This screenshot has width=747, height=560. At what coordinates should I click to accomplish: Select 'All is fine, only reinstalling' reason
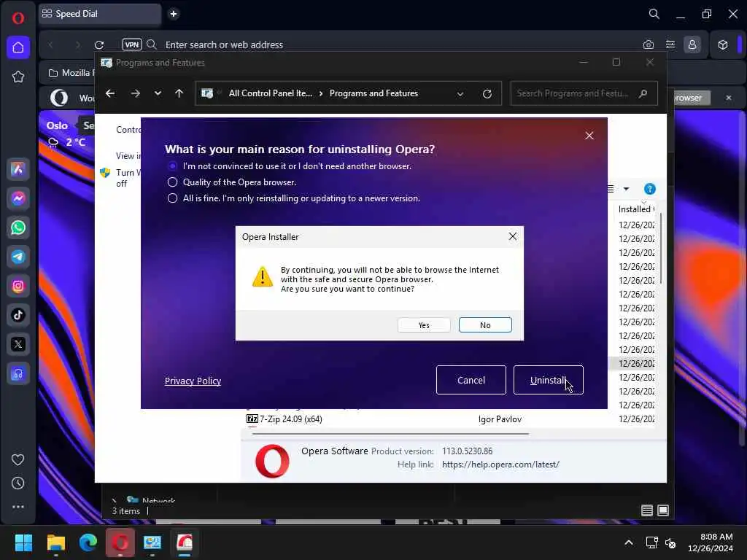point(172,198)
